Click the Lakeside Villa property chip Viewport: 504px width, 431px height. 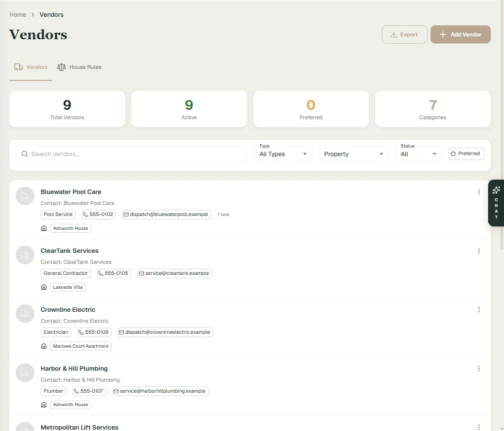pos(68,287)
